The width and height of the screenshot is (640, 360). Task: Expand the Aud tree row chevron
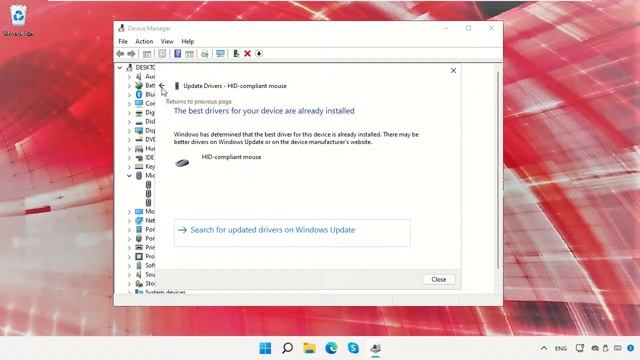129,76
